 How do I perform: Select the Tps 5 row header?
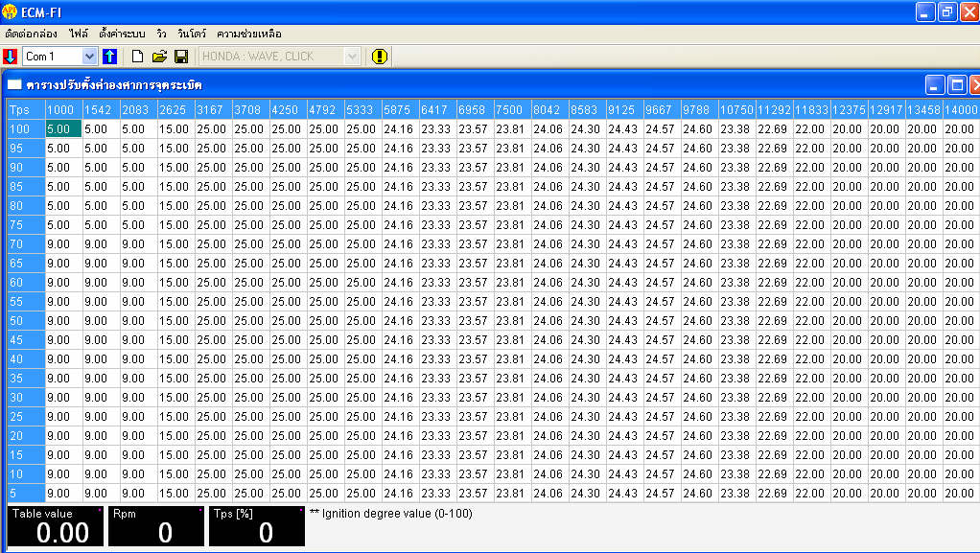pos(26,493)
